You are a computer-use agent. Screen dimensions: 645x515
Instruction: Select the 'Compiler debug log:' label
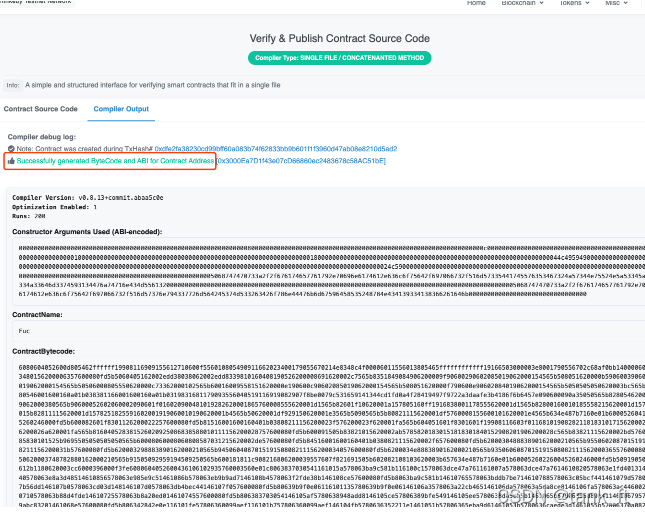coord(42,137)
